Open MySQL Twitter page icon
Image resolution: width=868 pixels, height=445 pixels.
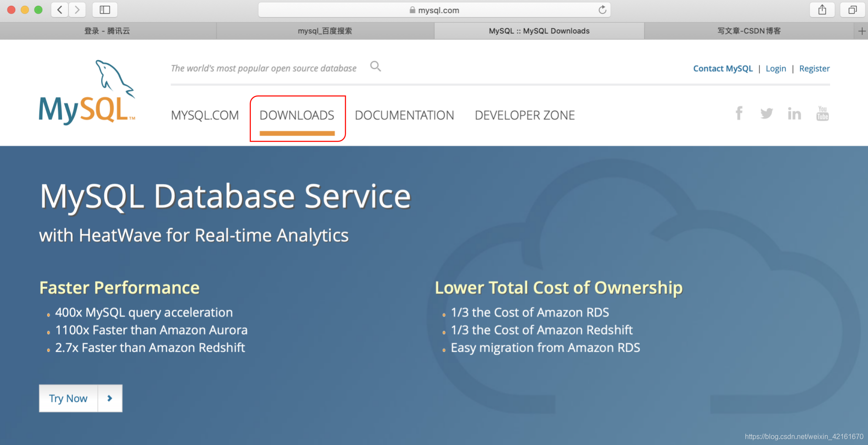coord(766,113)
